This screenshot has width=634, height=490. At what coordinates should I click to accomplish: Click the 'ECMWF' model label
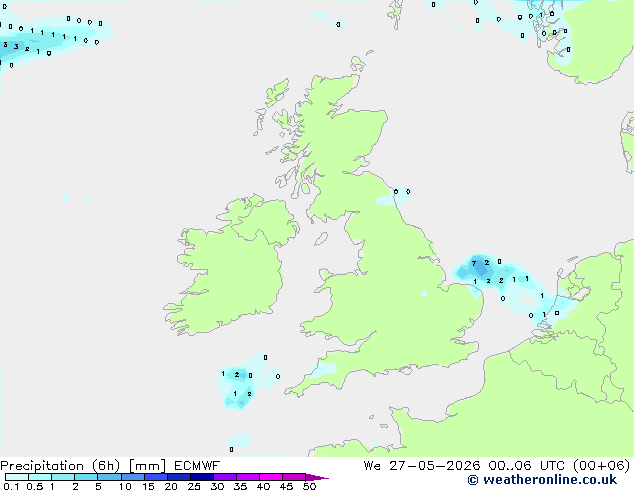pyautogui.click(x=197, y=466)
